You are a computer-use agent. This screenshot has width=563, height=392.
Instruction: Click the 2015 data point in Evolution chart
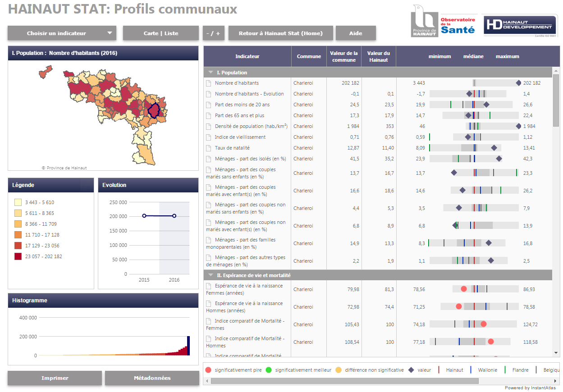(x=144, y=216)
